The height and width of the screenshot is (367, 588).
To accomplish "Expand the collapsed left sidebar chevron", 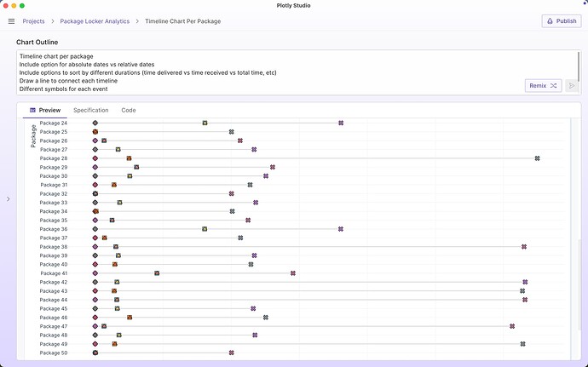I will 9,199.
